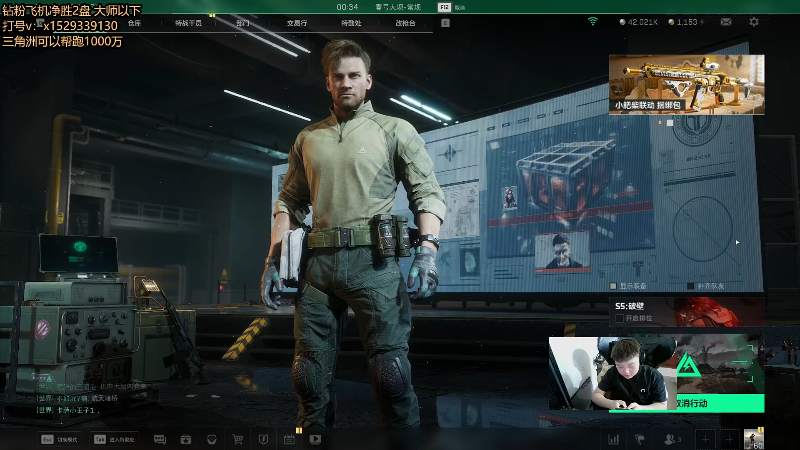Click the Tab enter 特勤处 button

point(115,439)
